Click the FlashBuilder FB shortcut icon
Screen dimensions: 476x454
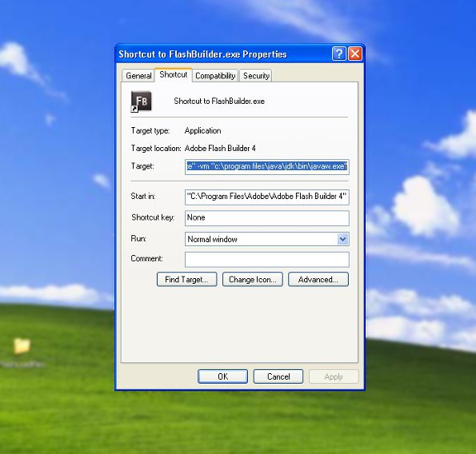(141, 102)
